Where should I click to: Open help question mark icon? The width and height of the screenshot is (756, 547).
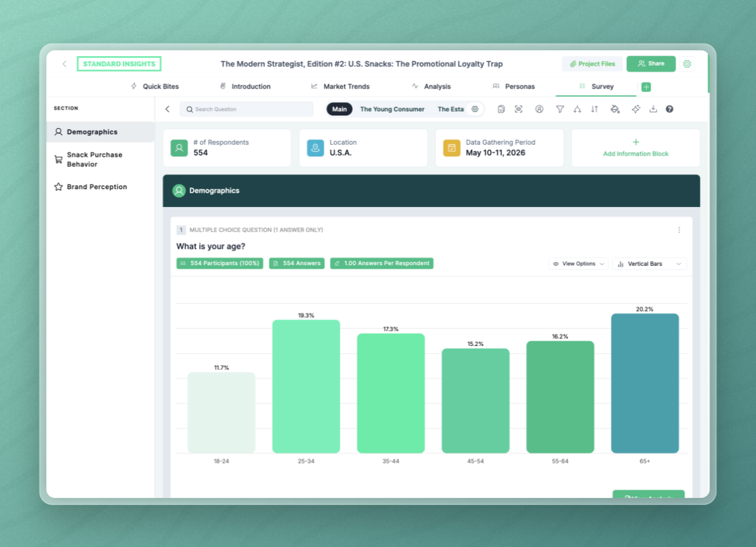point(669,109)
